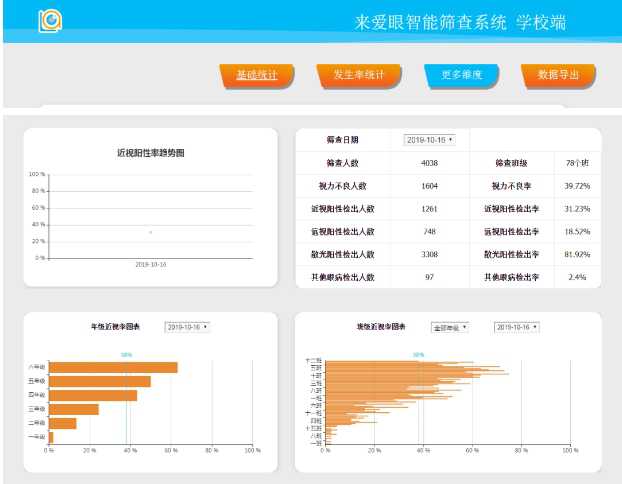This screenshot has height=484, width=622.
Task: Click the 来爱眼 logo icon in header
Action: (49, 21)
